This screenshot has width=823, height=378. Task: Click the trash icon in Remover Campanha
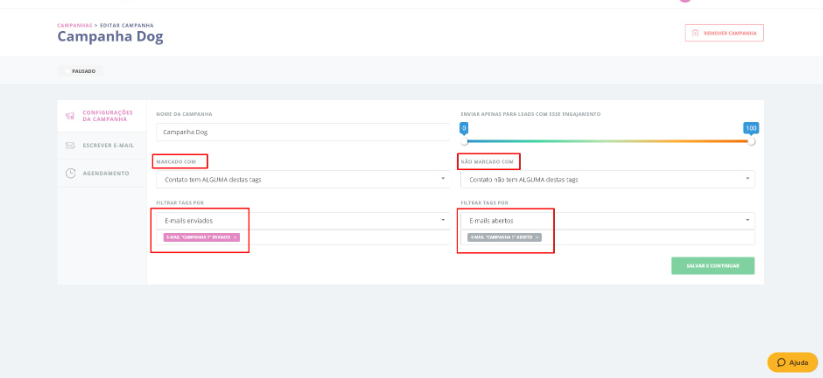(x=695, y=33)
